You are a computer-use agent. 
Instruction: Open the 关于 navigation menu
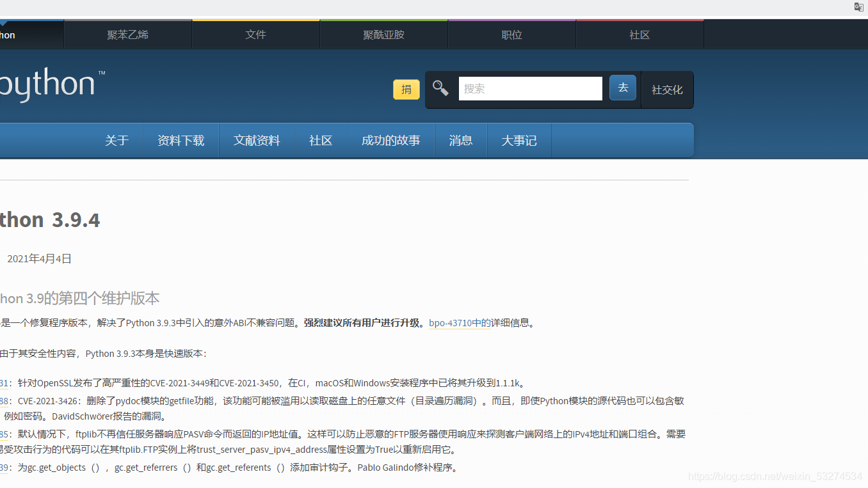point(117,141)
